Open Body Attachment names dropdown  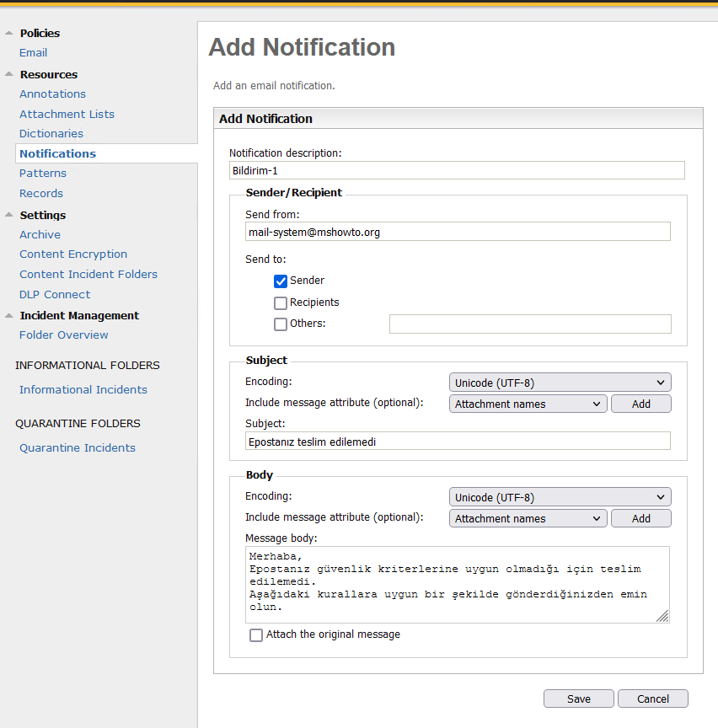(528, 518)
